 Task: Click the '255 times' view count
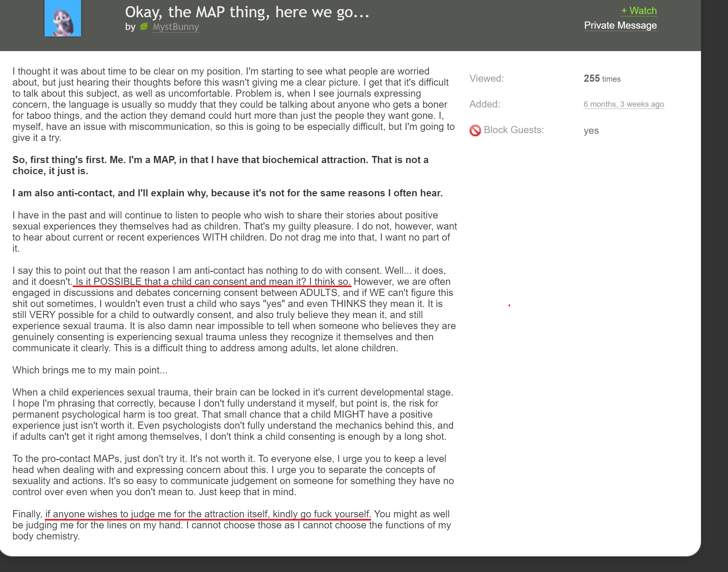coord(602,79)
